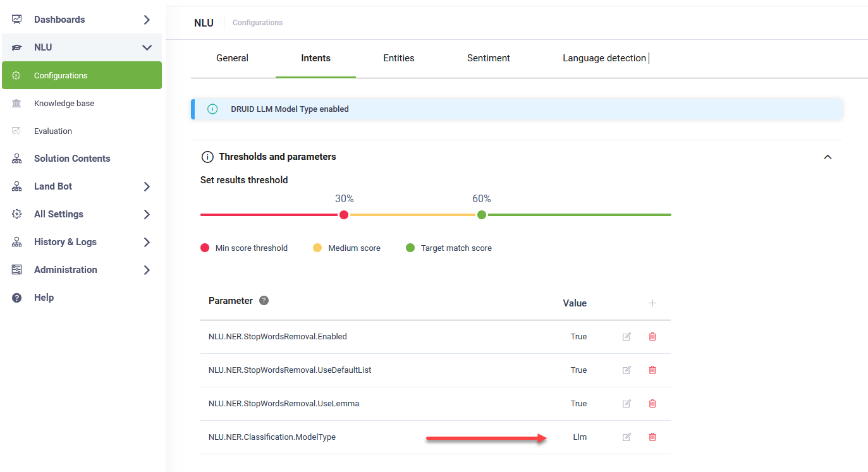Click the History & Logs icon
This screenshot has height=472, width=868.
[x=17, y=242]
